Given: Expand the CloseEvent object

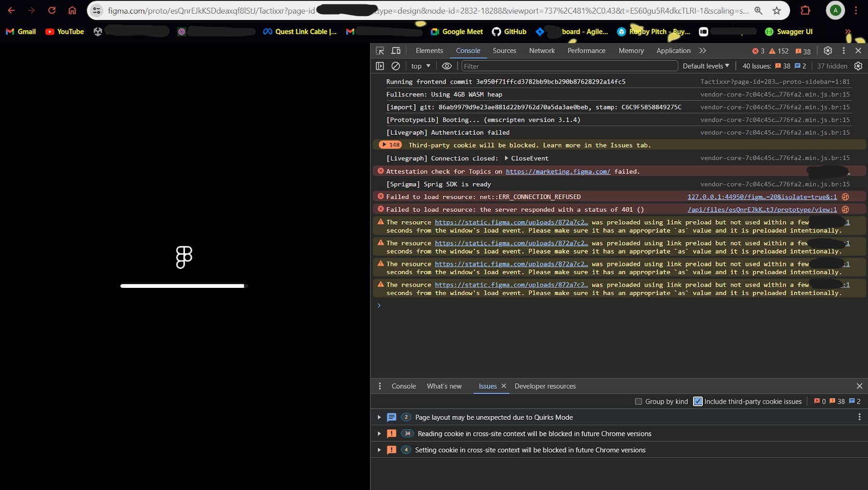Looking at the screenshot, I should point(506,158).
